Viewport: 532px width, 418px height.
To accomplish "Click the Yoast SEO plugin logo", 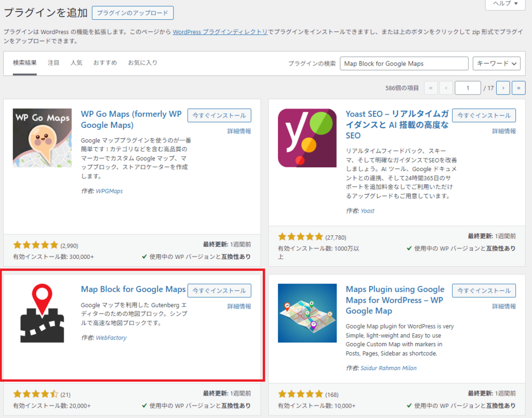I will click(307, 138).
